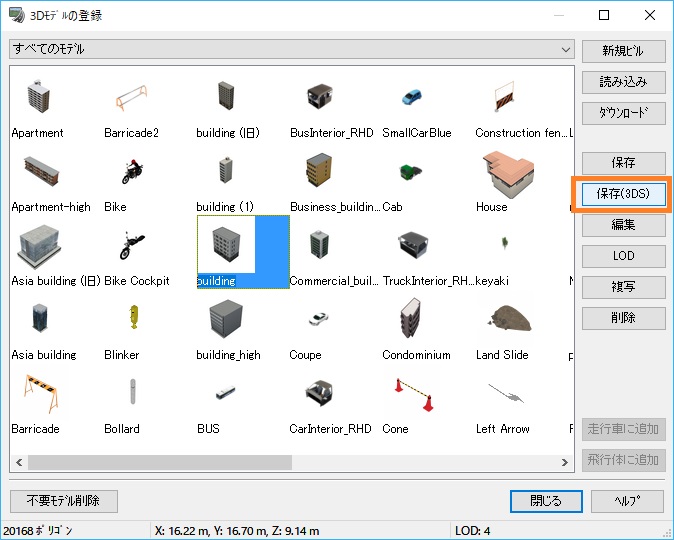This screenshot has width=674, height=540.
Task: Click the 'Bike Cockpit' label text
Action: [137, 281]
